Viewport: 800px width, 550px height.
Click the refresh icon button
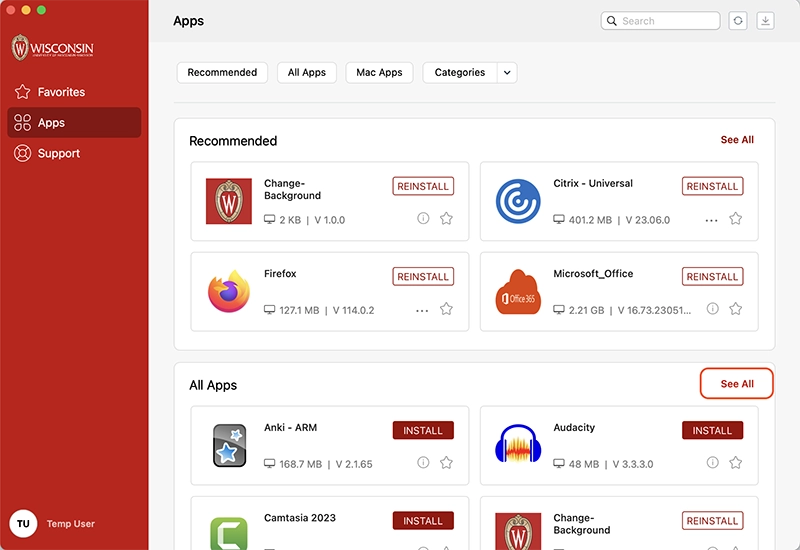click(x=738, y=21)
